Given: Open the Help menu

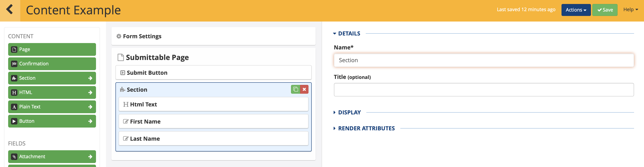Looking at the screenshot, I should click(630, 10).
